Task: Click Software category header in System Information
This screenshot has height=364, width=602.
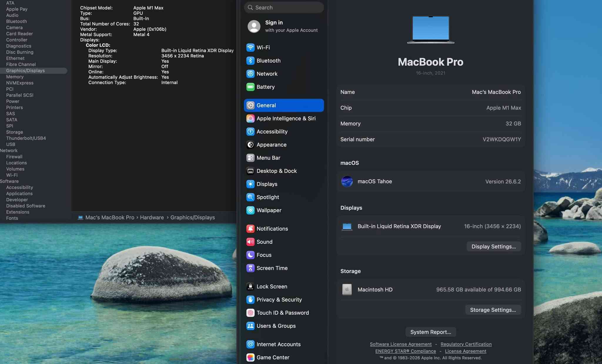Action: click(x=9, y=181)
